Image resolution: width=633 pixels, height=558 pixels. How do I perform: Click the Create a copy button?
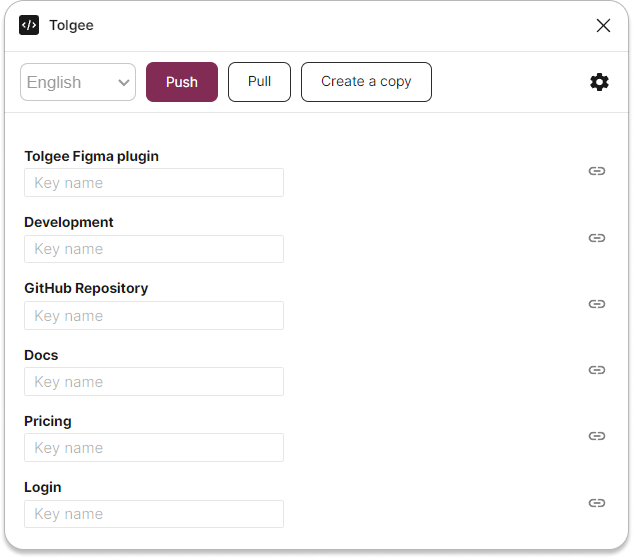(x=366, y=82)
